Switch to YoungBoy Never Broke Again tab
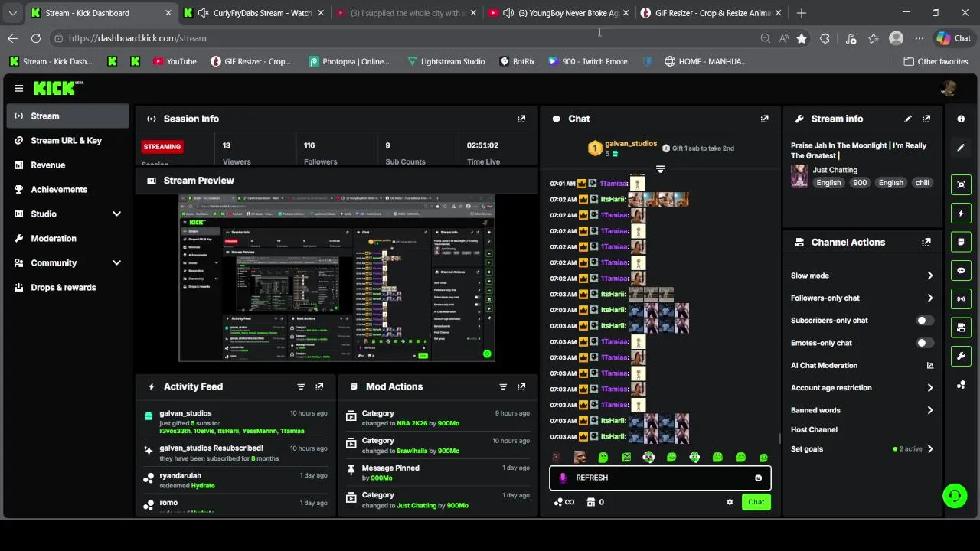Screen dimensions: 980x551 coord(560,13)
